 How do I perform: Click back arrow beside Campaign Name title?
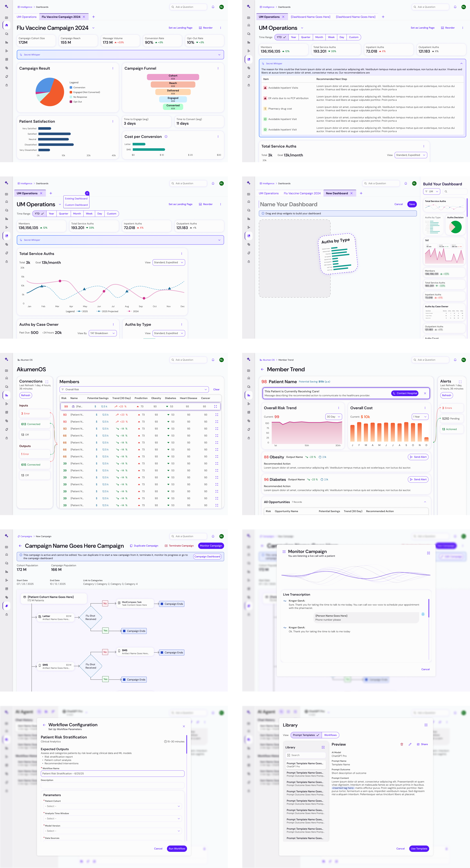click(x=20, y=546)
